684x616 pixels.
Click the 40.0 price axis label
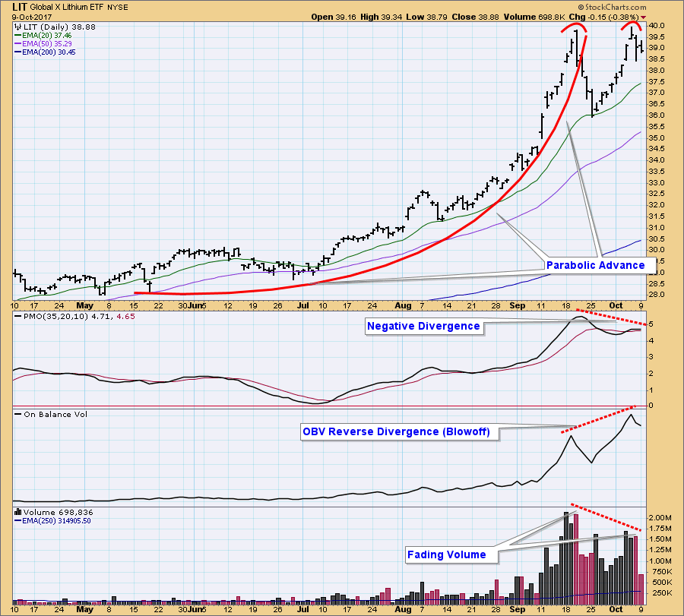pos(657,25)
